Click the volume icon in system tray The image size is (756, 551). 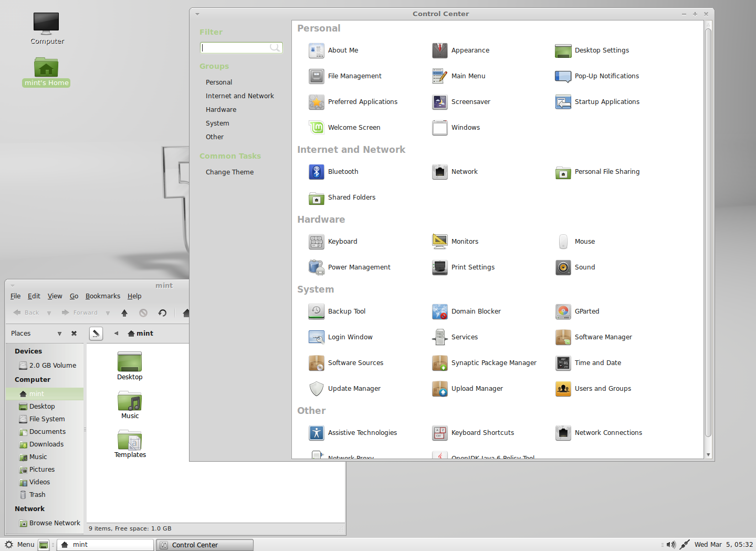tap(671, 545)
